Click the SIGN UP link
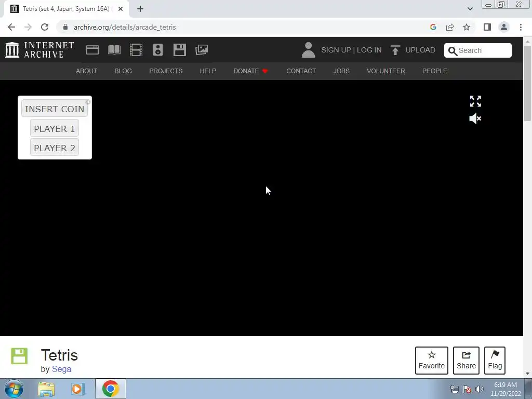532x399 pixels. 336,50
